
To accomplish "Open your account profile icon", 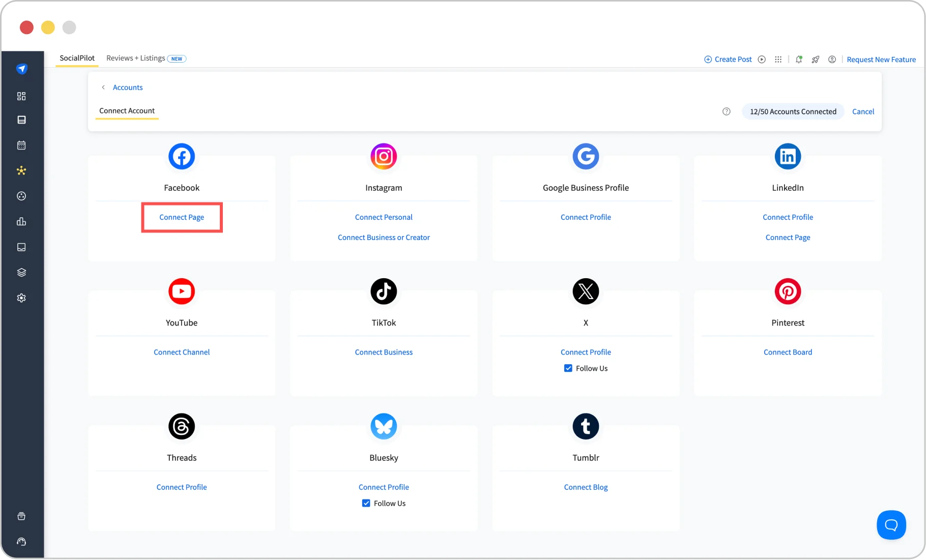I will pos(832,59).
